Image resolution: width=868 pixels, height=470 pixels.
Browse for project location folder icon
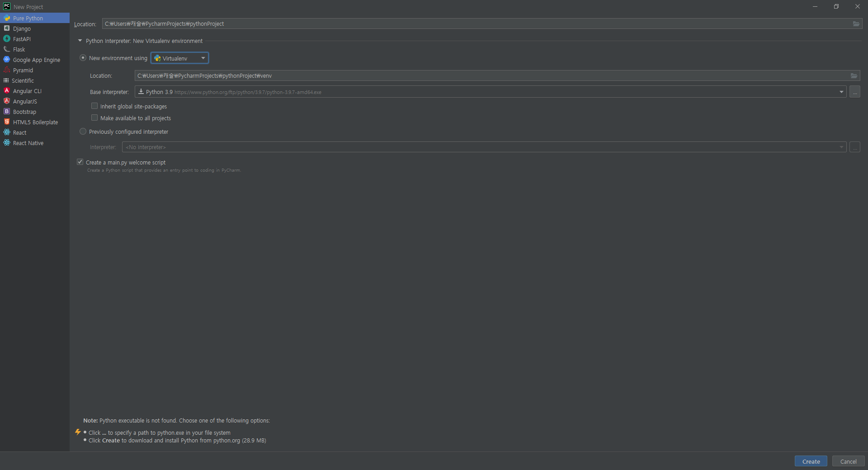pos(856,24)
